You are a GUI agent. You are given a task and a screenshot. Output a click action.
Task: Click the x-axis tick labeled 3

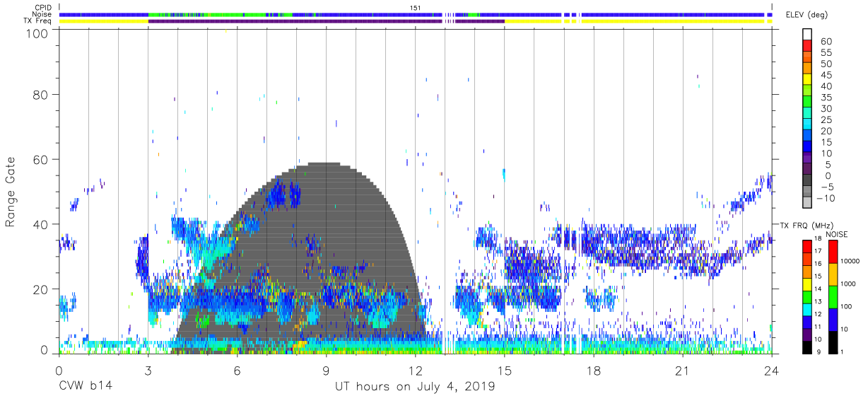coord(148,371)
